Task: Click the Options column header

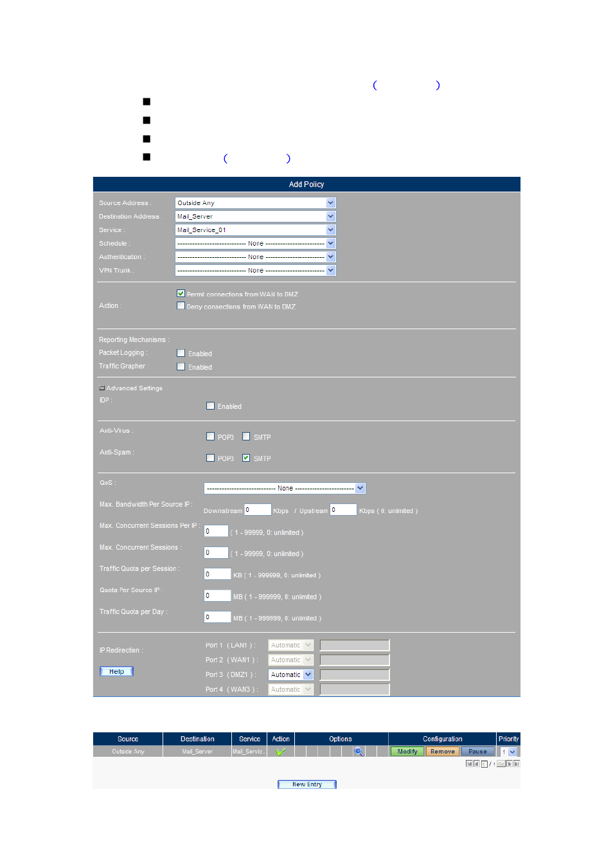Action: coord(341,739)
